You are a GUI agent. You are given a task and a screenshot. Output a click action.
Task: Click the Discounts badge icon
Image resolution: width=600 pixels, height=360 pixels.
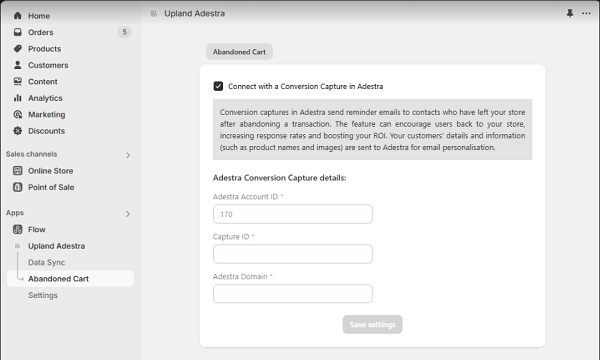click(18, 131)
